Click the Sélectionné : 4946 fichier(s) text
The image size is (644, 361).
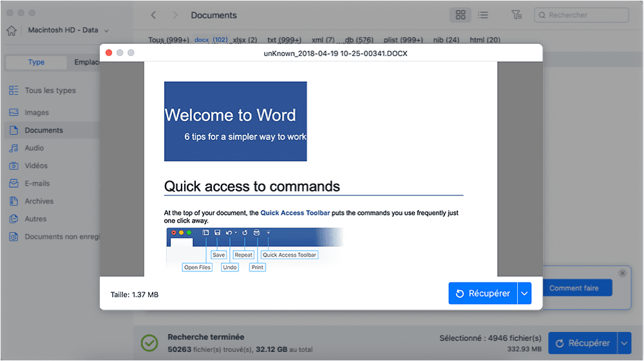tap(490, 338)
